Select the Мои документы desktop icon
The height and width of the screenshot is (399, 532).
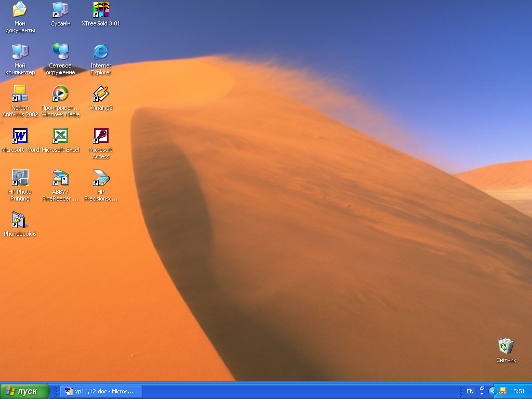point(20,17)
